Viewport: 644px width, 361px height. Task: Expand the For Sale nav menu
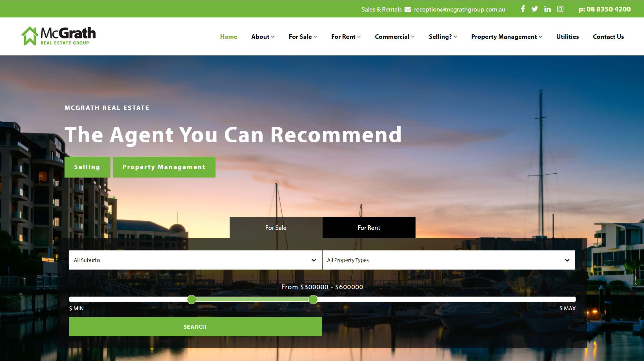303,37
